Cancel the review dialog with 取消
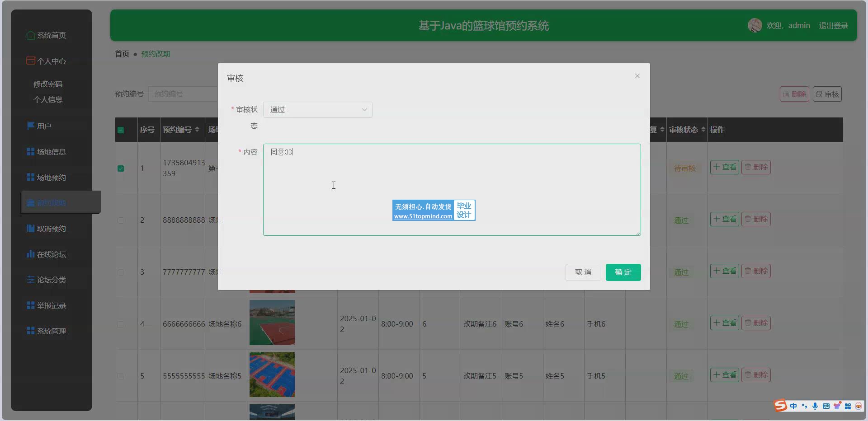Viewport: 868px width, 421px height. coord(583,272)
